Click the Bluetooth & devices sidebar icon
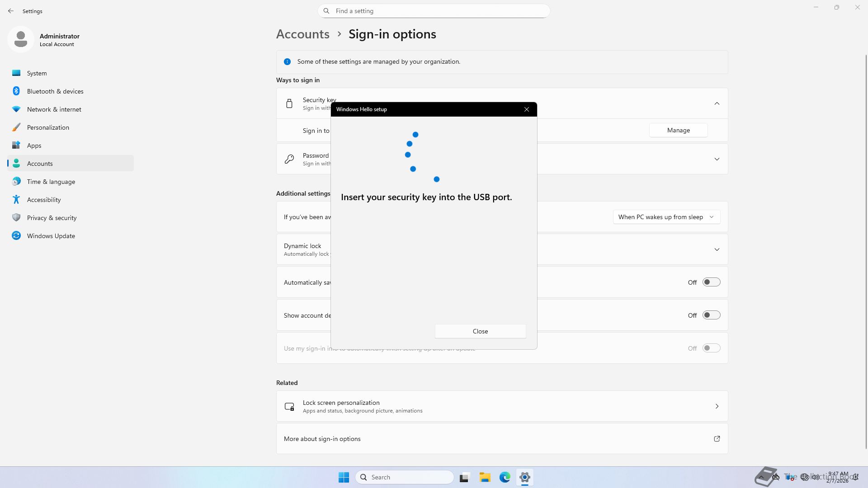 click(x=16, y=91)
